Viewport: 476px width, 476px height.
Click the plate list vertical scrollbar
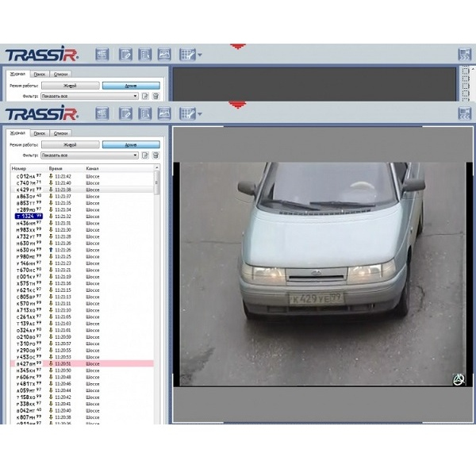tap(156, 238)
